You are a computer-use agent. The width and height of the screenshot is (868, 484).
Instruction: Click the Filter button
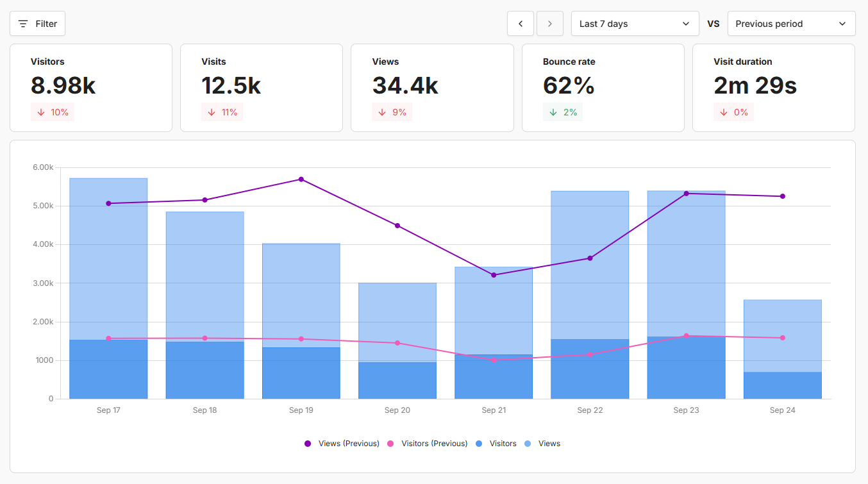(x=37, y=24)
